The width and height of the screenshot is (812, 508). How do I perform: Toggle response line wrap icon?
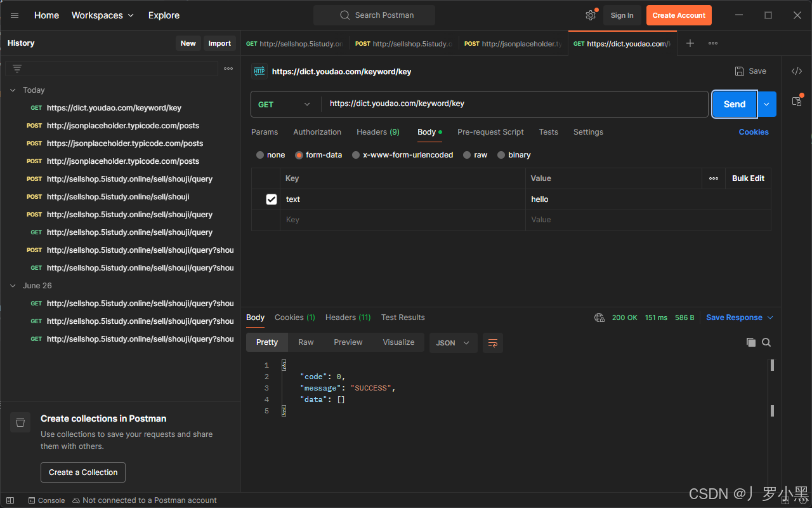[493, 343]
